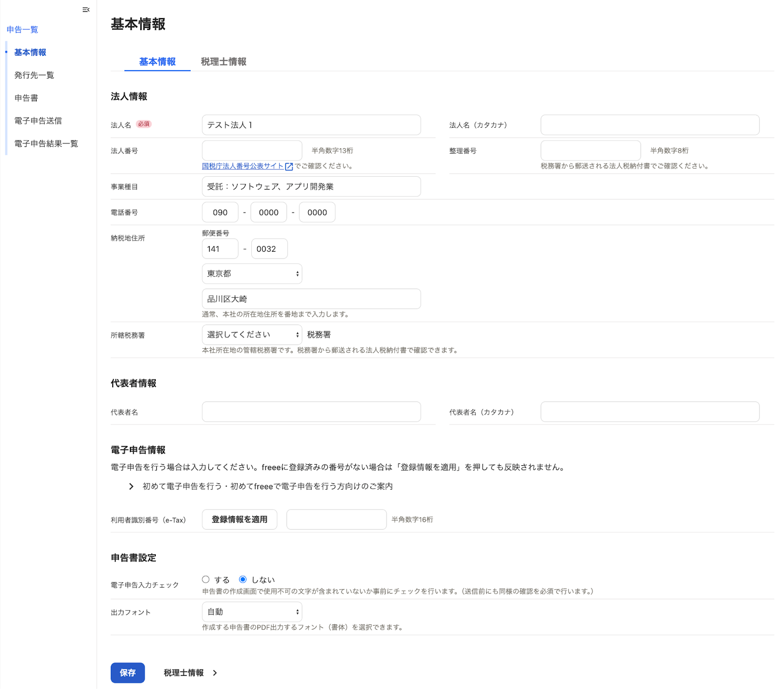Screen dimensions: 784x689
Task: Switch to the 基本情報 tab
Action: click(157, 62)
